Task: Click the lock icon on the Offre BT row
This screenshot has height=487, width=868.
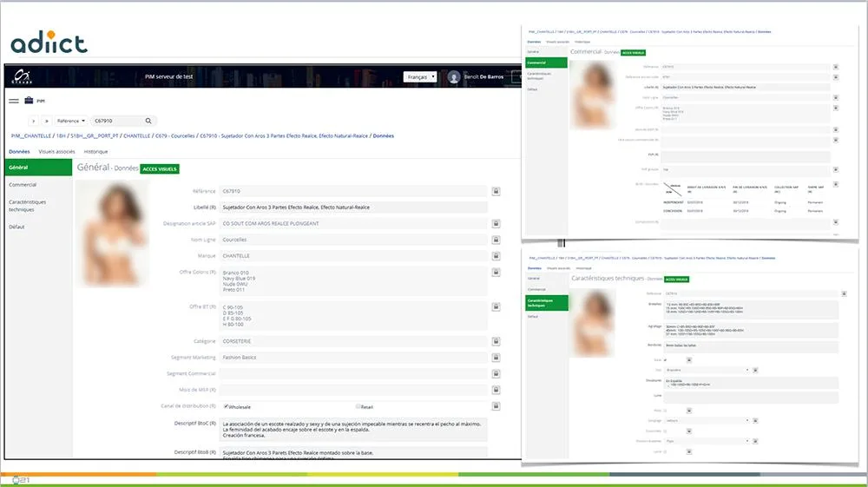Action: (x=496, y=306)
